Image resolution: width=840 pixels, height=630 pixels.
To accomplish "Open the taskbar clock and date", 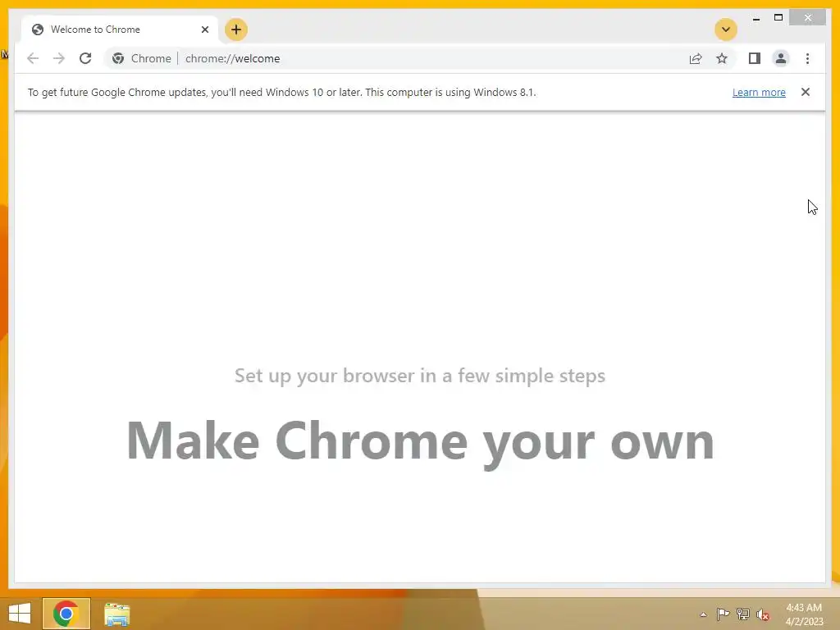I will coord(804,614).
